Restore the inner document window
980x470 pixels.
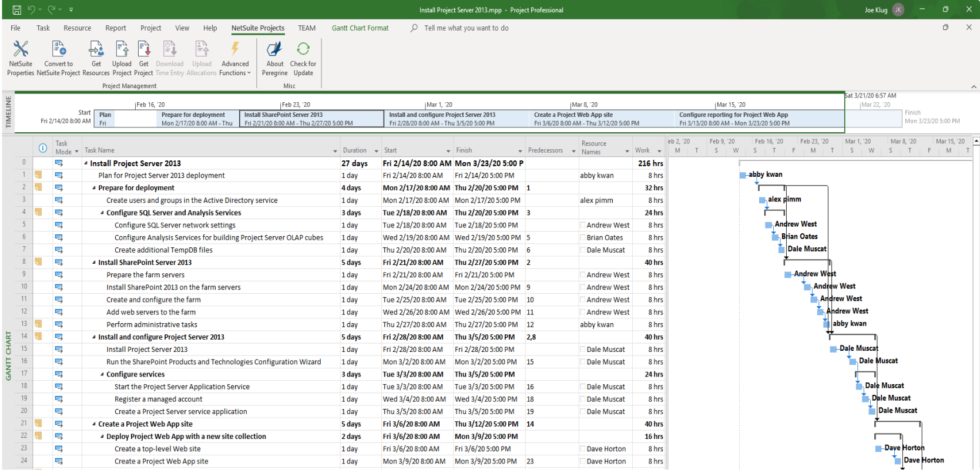click(945, 27)
